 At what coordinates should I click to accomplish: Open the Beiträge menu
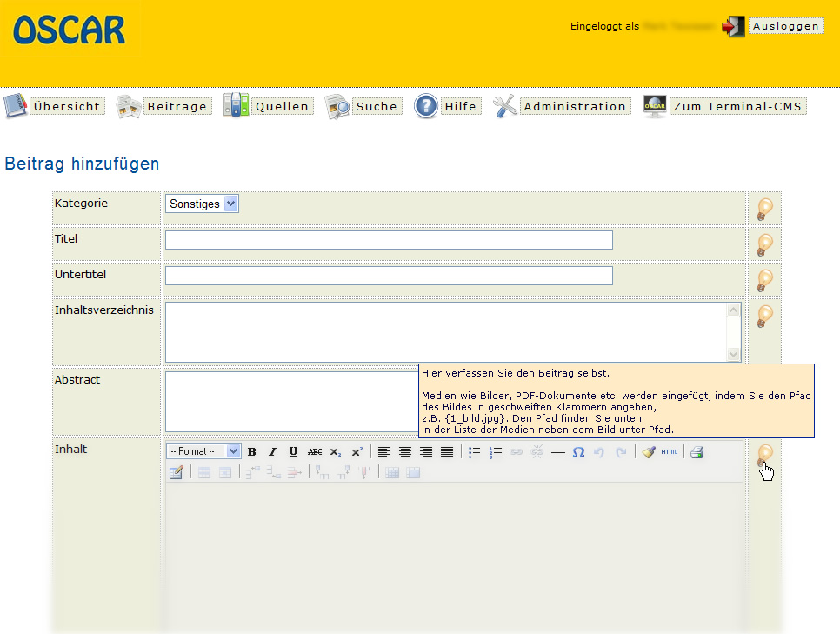click(x=177, y=107)
